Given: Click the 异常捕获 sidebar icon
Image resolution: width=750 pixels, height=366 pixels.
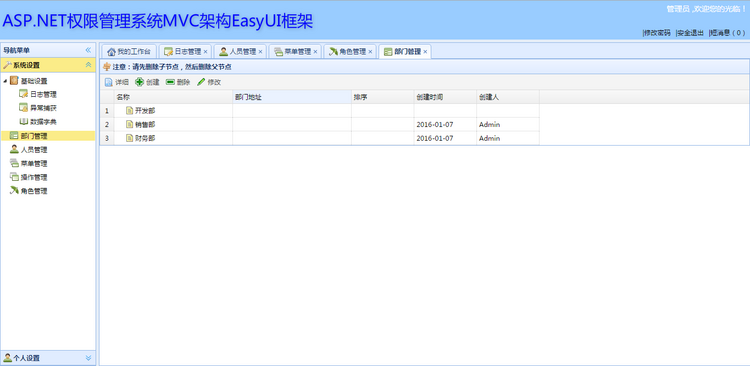Looking at the screenshot, I should click(x=23, y=108).
